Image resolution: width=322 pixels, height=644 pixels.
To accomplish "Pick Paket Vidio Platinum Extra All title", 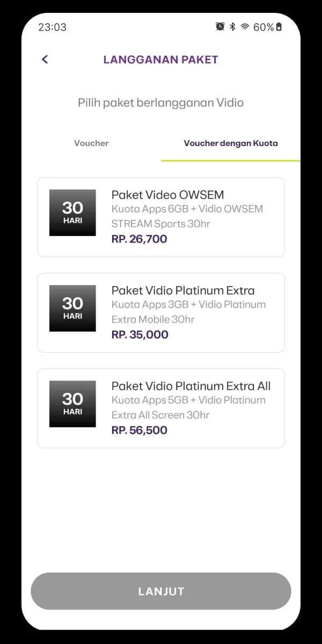I will pyautogui.click(x=191, y=386).
